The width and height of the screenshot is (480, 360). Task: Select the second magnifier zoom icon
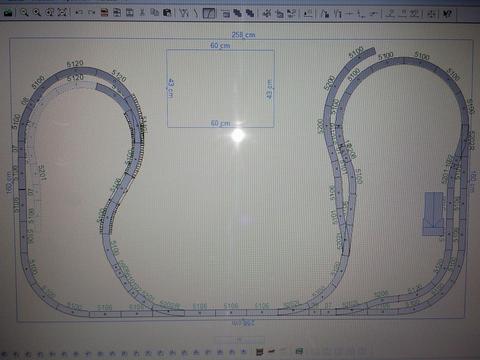click(37, 13)
